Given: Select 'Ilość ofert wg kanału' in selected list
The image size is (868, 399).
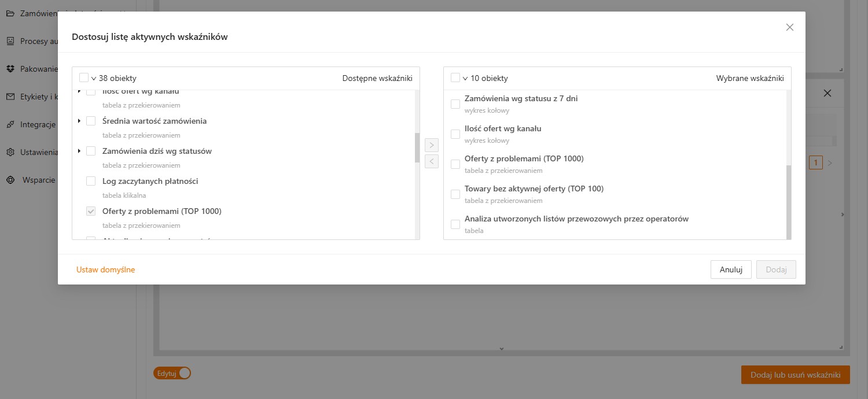Looking at the screenshot, I should tap(455, 134).
